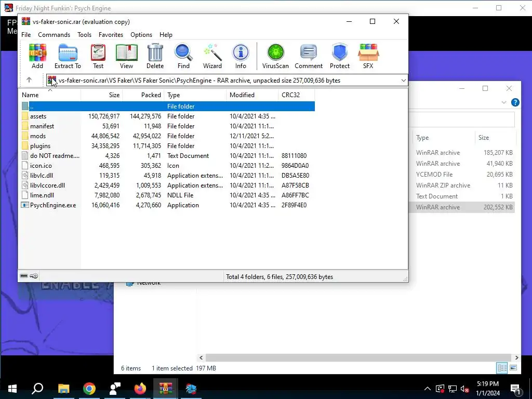Image resolution: width=532 pixels, height=399 pixels.
Task: Sort Explorer by the Type column
Action: coord(444,137)
